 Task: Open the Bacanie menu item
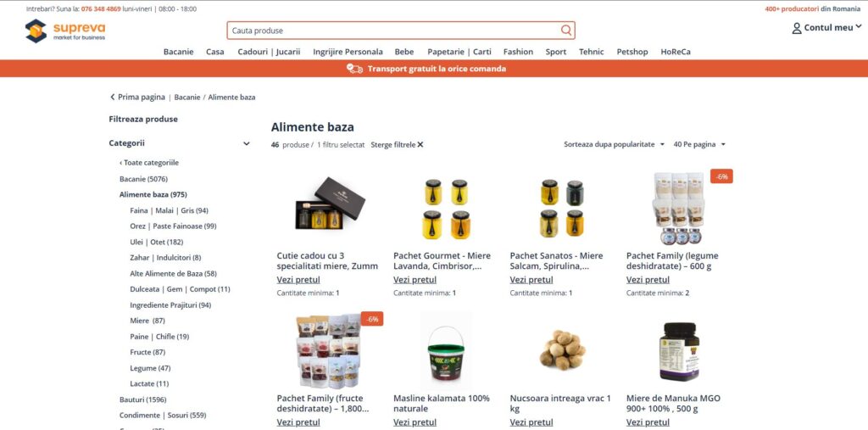click(178, 52)
